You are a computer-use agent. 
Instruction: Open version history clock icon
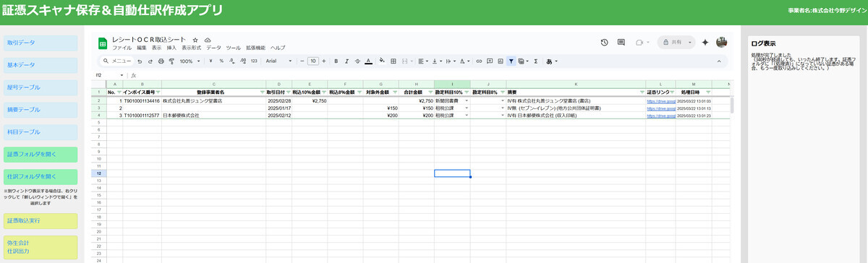click(605, 43)
